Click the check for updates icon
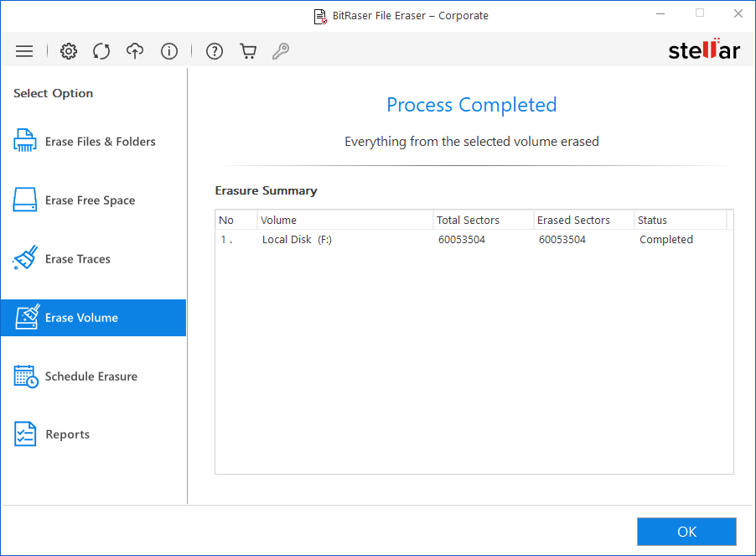Image resolution: width=756 pixels, height=556 pixels. (101, 50)
